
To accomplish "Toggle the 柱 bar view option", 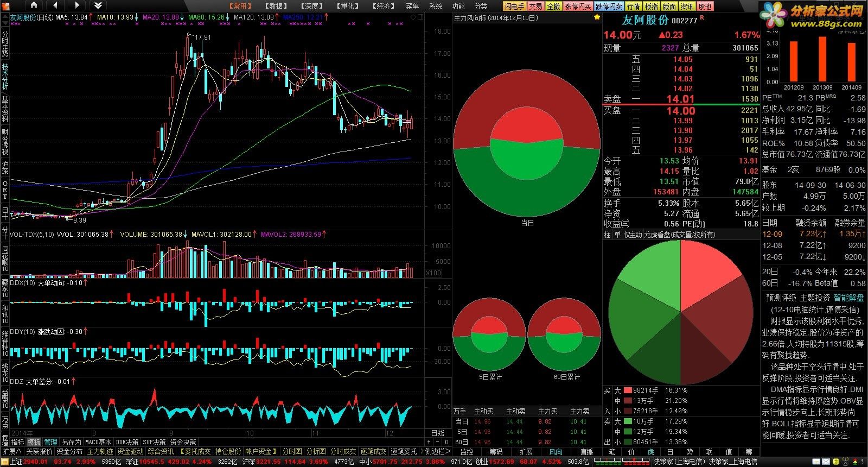I will 608,235.
